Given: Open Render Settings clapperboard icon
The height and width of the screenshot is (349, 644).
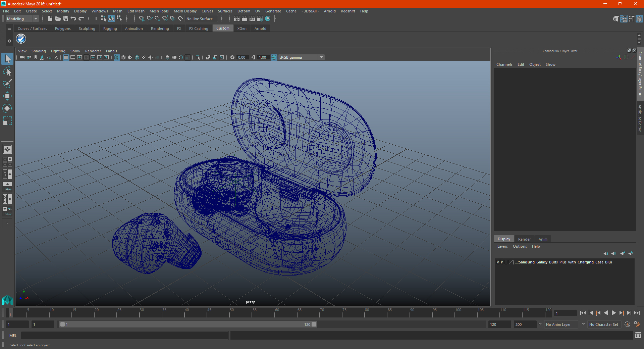Looking at the screenshot, I should (260, 19).
